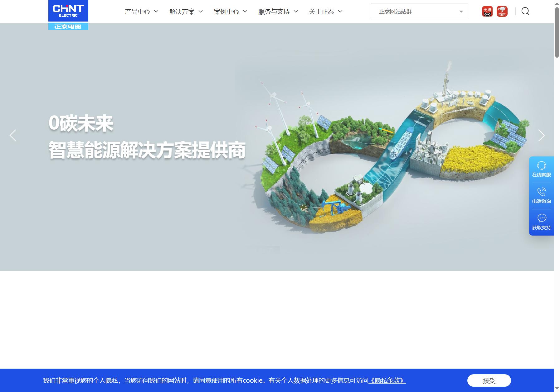The height and width of the screenshot is (392, 560).
Task: Open the 解决方案 menu
Action: coord(186,12)
